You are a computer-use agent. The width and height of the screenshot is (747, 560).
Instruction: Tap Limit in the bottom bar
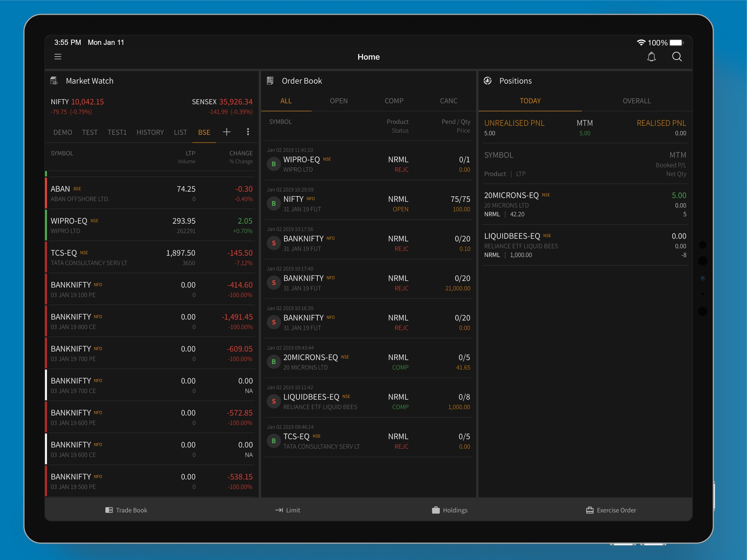[x=288, y=510]
